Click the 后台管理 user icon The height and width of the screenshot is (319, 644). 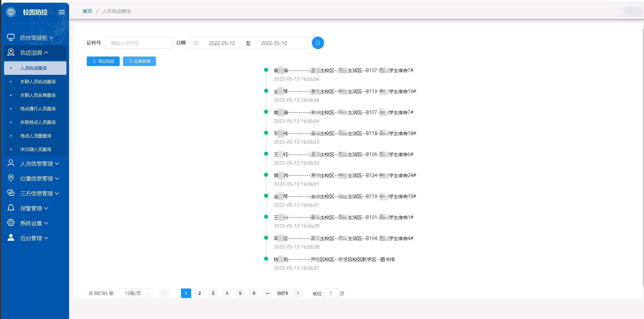click(10, 238)
